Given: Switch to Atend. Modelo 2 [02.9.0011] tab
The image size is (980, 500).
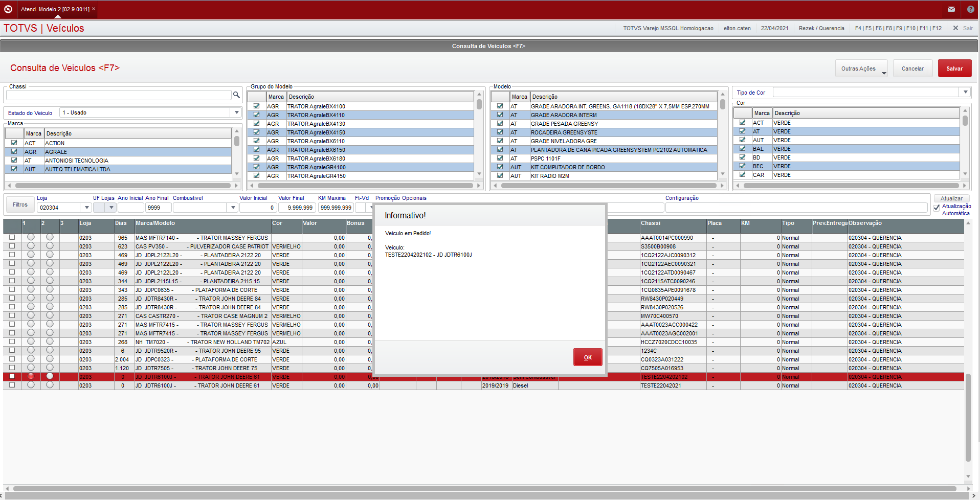Looking at the screenshot, I should click(55, 9).
